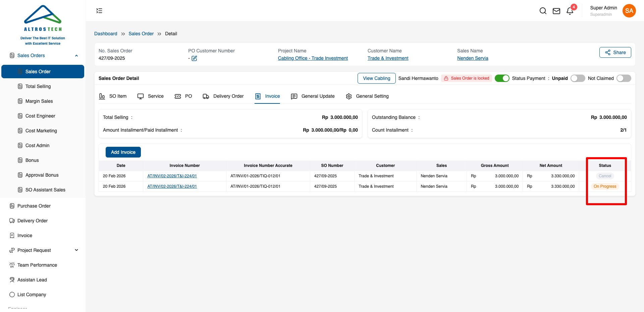Click the SA user avatar
The height and width of the screenshot is (312, 644).
629,11
